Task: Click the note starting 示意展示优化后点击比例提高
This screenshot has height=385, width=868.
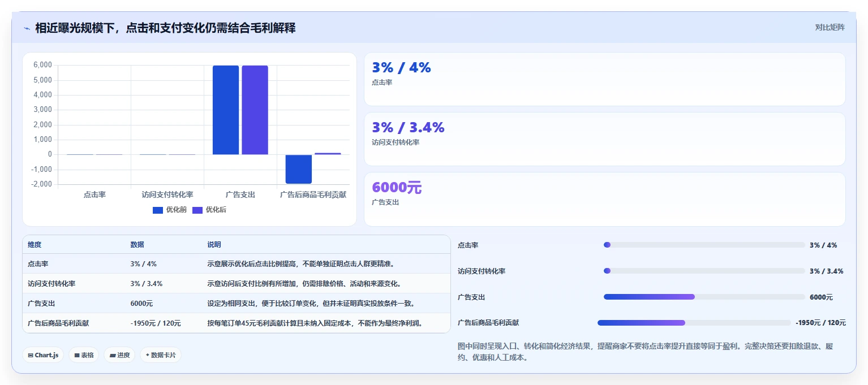Action: [x=300, y=264]
